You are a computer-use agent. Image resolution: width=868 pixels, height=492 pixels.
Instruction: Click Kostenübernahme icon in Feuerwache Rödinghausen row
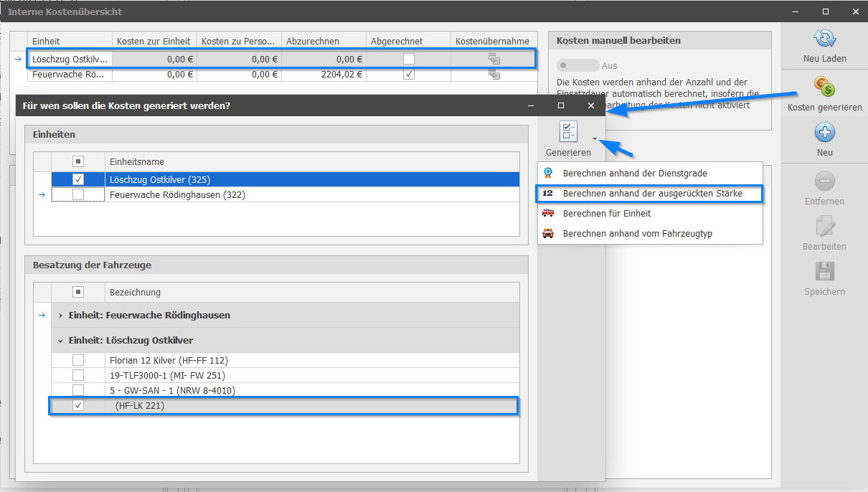494,74
